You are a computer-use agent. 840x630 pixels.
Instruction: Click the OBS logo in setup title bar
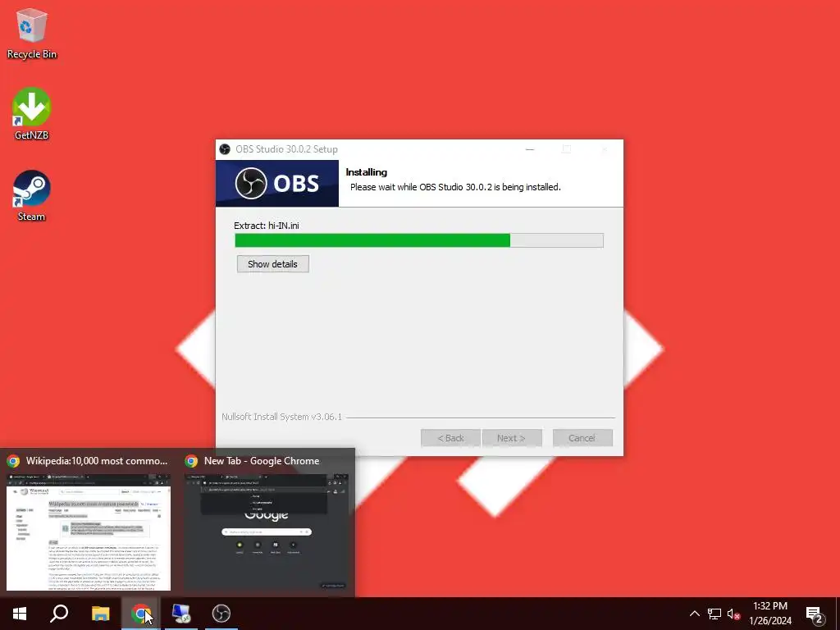pos(225,149)
